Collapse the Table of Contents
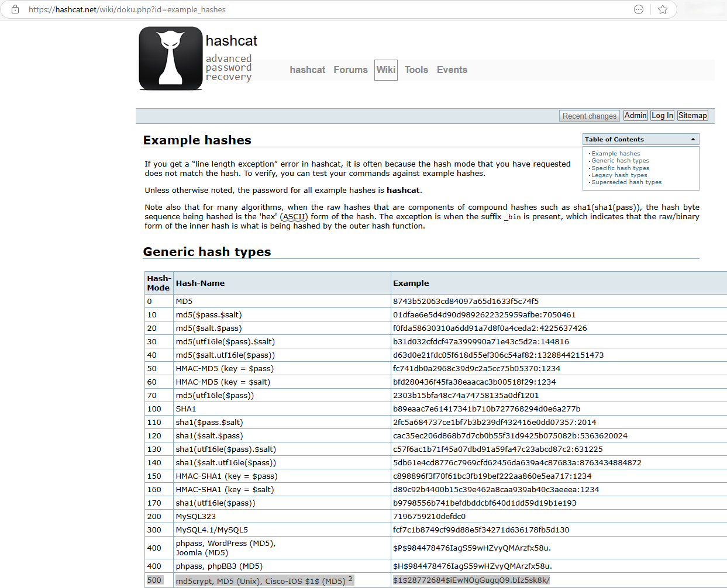Image resolution: width=727 pixels, height=588 pixels. (x=693, y=139)
